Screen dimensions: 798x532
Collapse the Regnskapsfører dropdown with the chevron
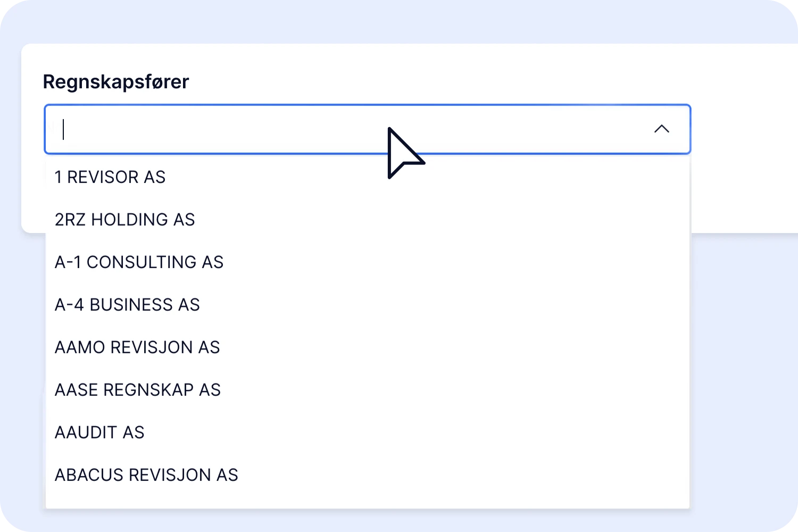(x=661, y=129)
